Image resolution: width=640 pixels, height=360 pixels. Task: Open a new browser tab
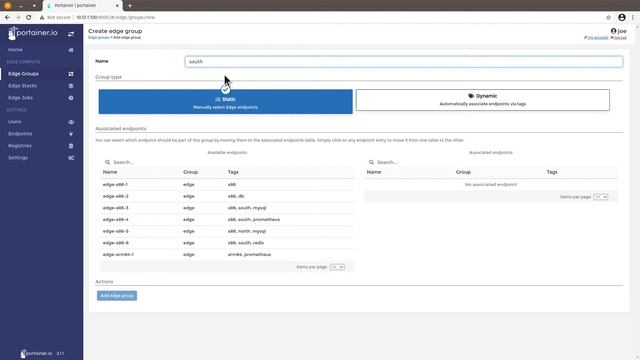click(x=130, y=6)
